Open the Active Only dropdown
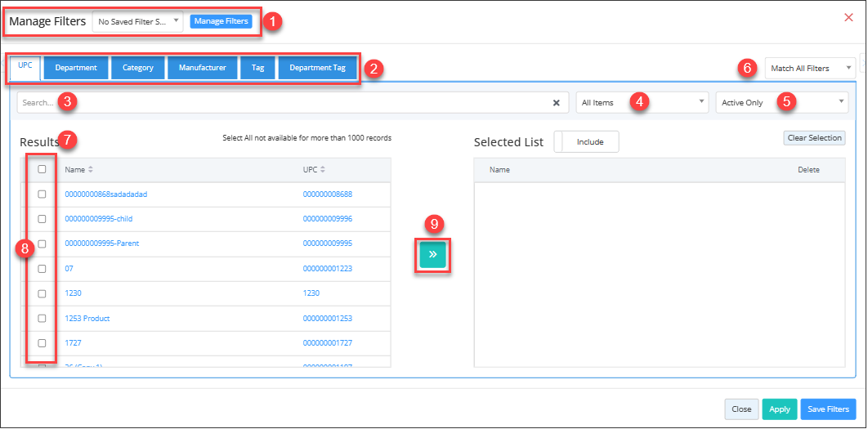The image size is (868, 429). 782,103
